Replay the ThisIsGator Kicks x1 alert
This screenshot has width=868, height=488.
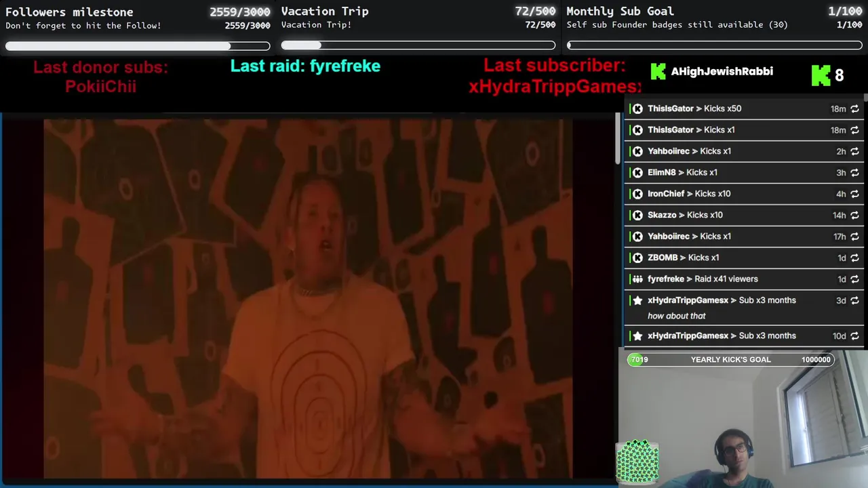click(x=854, y=130)
